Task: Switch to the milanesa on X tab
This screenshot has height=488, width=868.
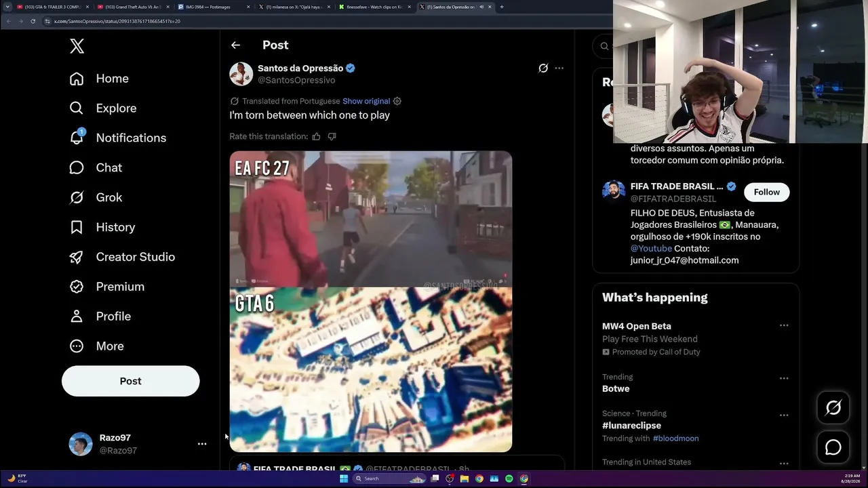Action: [294, 7]
